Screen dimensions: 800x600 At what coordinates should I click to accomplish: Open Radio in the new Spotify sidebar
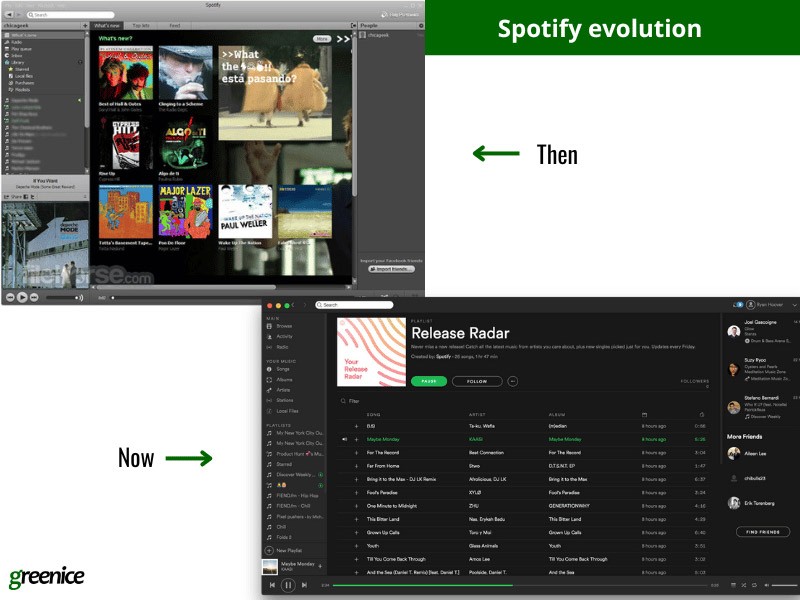[282, 347]
